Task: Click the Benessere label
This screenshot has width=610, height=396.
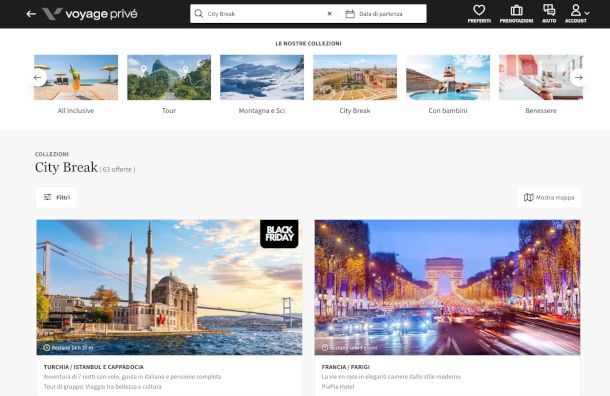Action: point(541,110)
